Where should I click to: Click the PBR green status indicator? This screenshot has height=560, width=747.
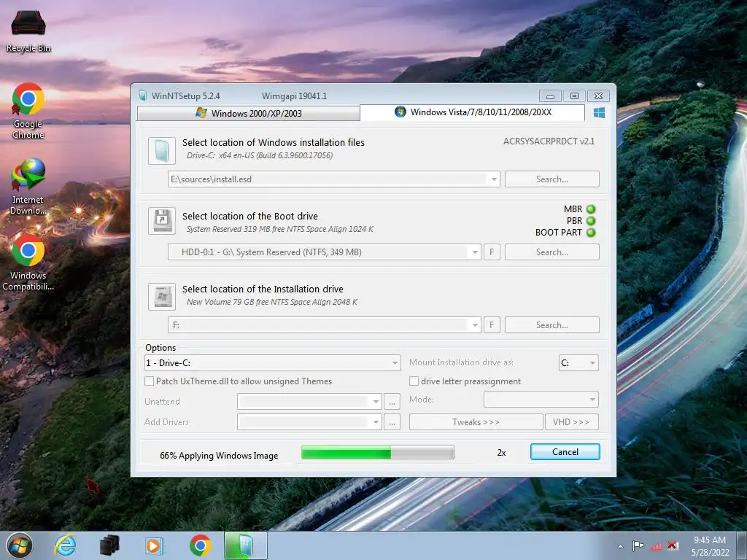pos(591,221)
